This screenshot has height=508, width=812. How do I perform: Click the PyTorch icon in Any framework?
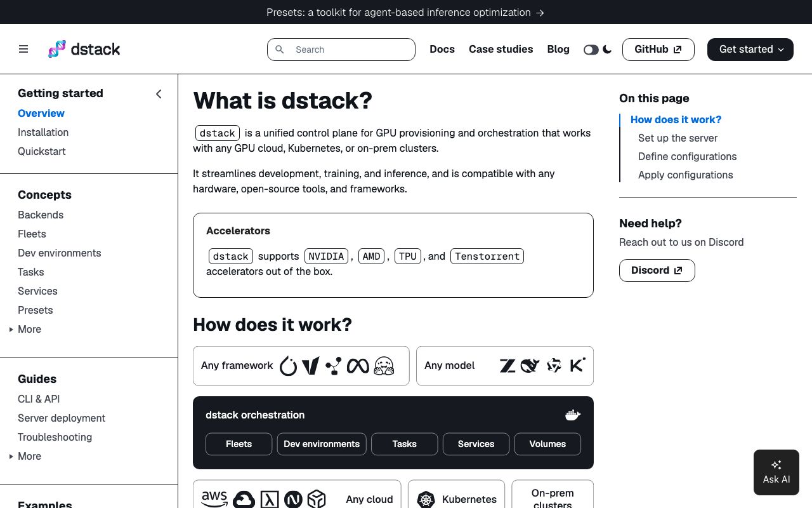pos(289,366)
